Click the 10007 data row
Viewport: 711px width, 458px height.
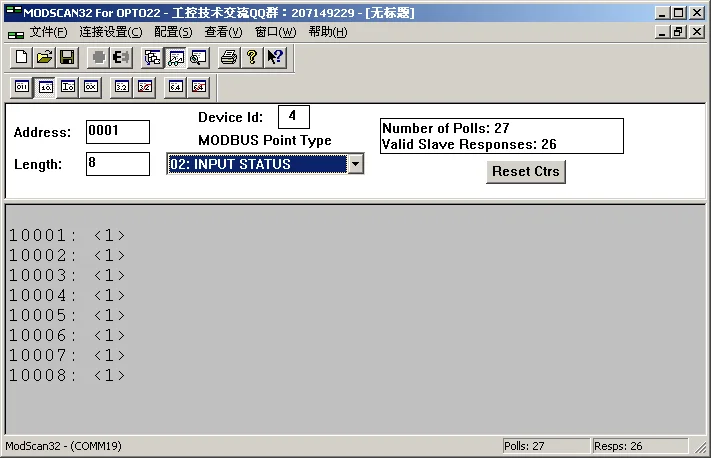click(x=67, y=355)
